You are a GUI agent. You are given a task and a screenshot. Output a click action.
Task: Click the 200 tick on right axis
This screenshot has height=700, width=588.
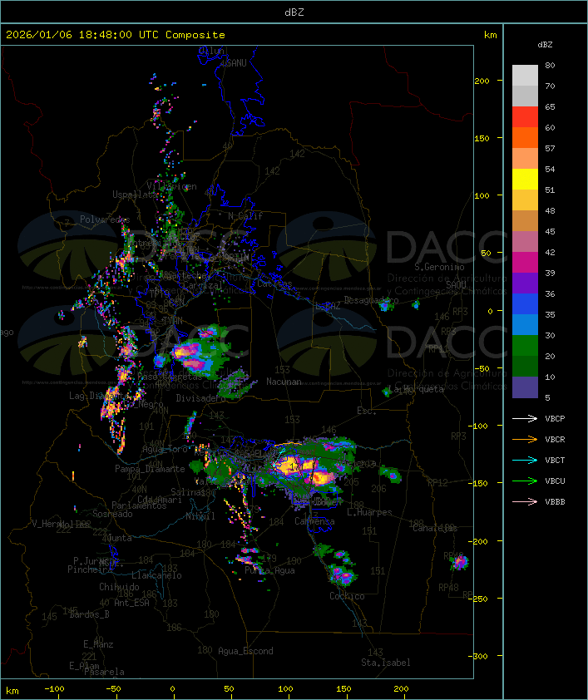click(482, 81)
